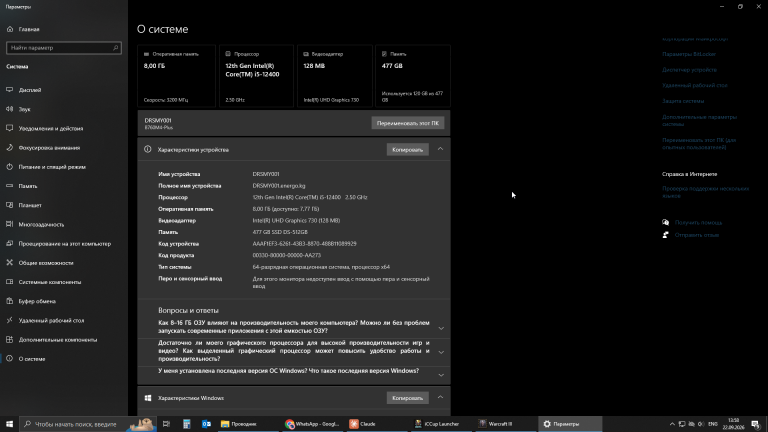Click Видеоадаптер 128 MB card
This screenshot has width=768, height=432.
[x=335, y=76]
